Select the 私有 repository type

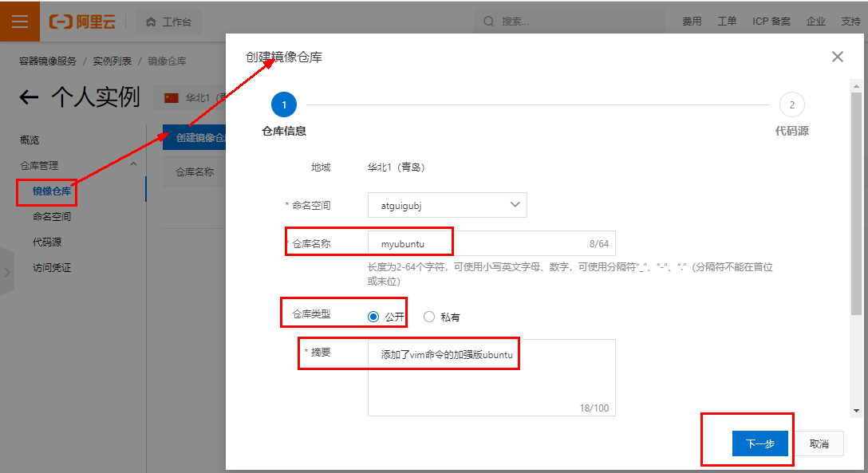pos(429,317)
